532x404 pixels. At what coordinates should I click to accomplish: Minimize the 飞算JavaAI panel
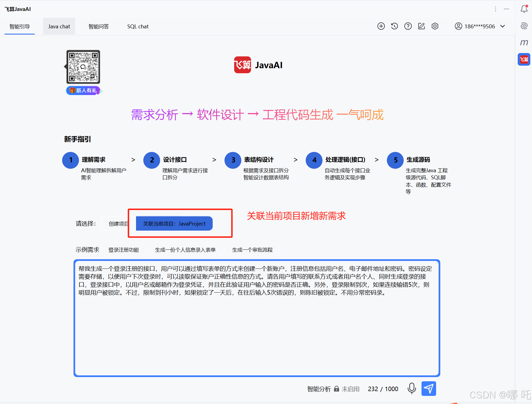pyautogui.click(x=506, y=9)
